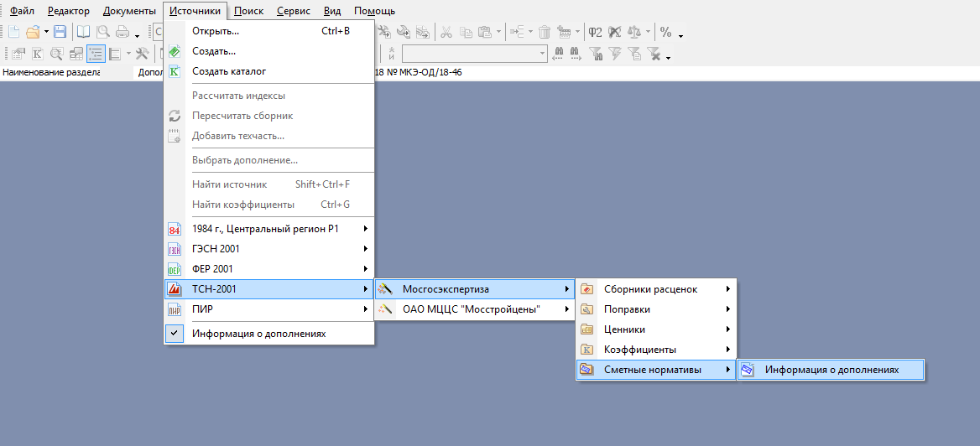The image size is (980, 446).
Task: Click the crossed-out Ф2 icon
Action: tap(615, 32)
